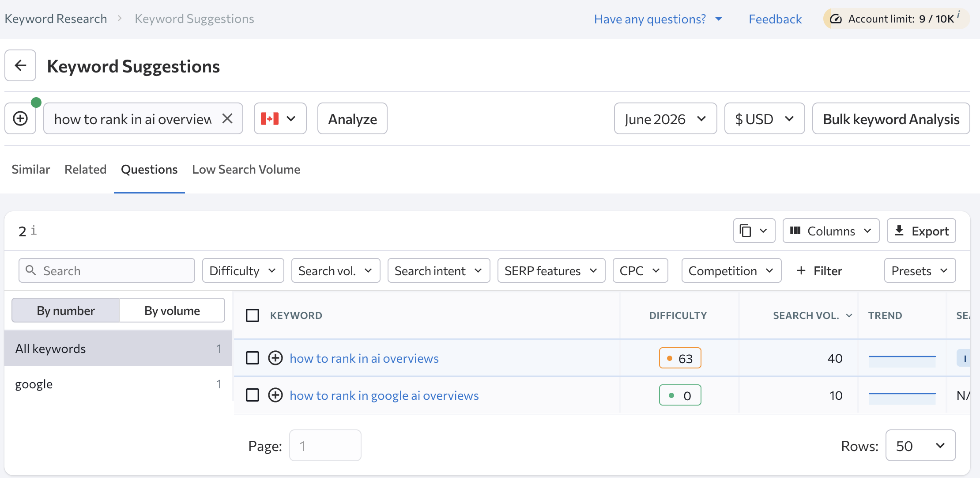The image size is (980, 478).
Task: Open the CPC filter
Action: point(640,270)
